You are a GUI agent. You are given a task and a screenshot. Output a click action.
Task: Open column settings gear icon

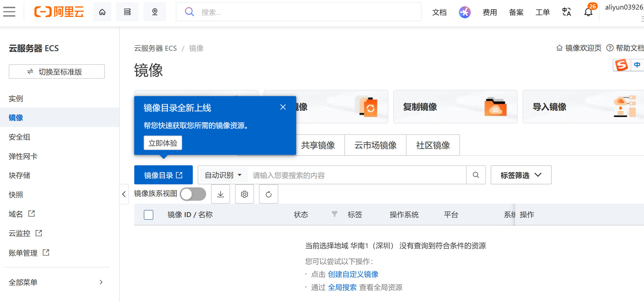pyautogui.click(x=244, y=194)
